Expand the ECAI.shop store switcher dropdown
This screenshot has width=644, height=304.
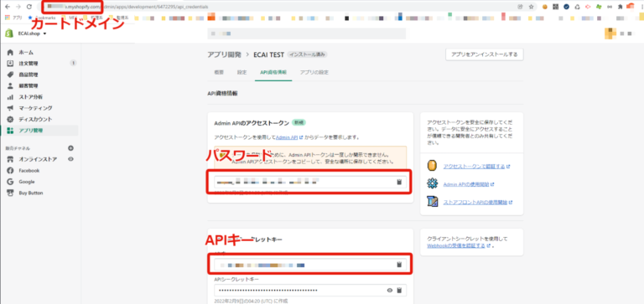[32, 33]
